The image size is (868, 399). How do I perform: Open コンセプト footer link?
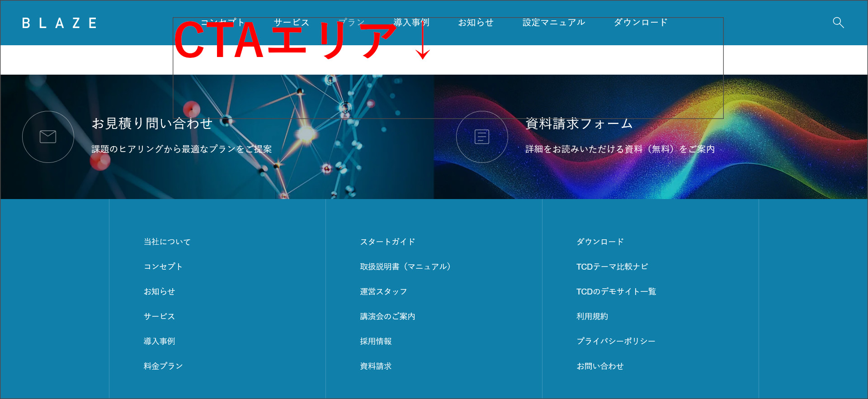(x=163, y=267)
